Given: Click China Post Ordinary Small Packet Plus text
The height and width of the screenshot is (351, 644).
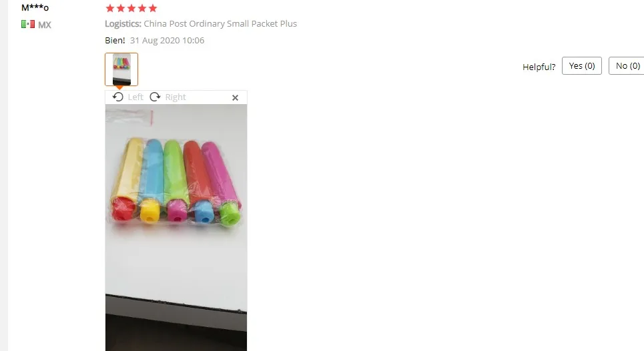Looking at the screenshot, I should (x=220, y=24).
